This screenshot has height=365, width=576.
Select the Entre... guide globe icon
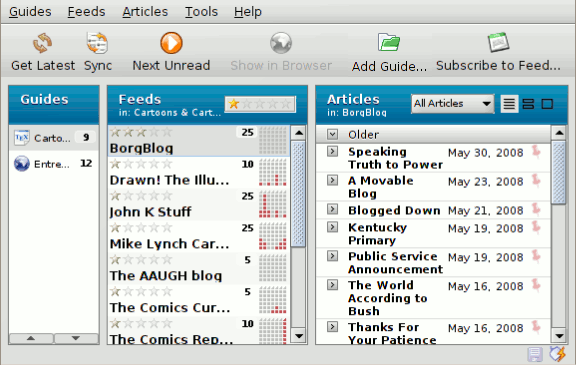(22, 164)
